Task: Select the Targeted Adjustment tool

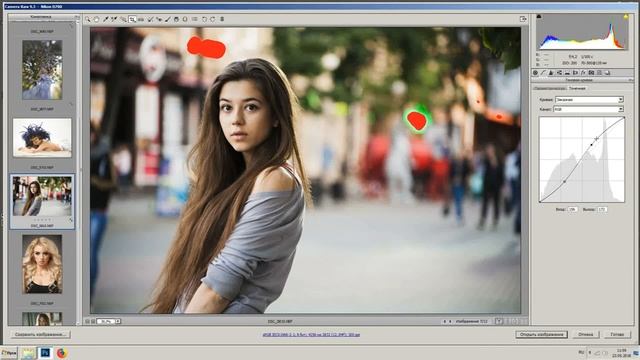Action: 123,19
